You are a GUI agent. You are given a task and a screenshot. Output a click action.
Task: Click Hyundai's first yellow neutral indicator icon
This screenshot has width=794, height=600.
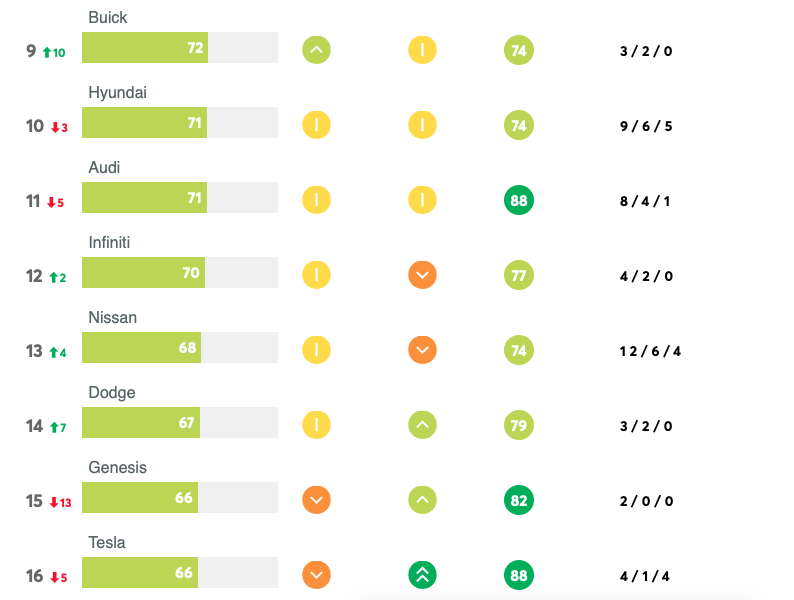click(x=316, y=125)
